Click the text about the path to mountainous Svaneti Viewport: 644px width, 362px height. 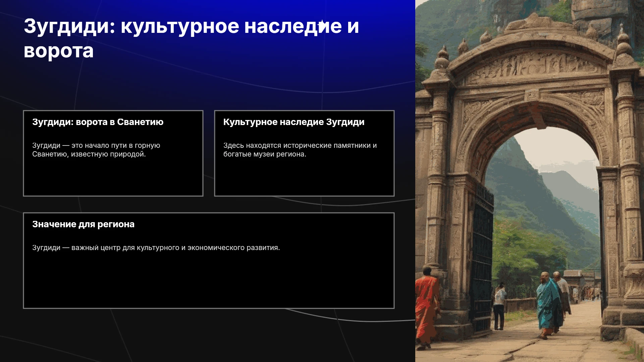point(96,150)
